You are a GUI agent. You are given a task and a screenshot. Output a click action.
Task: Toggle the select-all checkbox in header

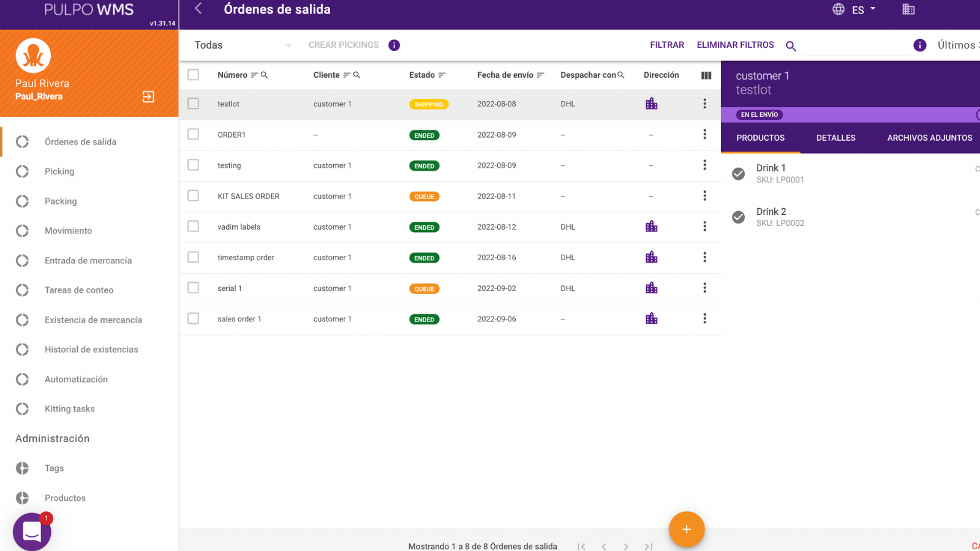tap(194, 75)
